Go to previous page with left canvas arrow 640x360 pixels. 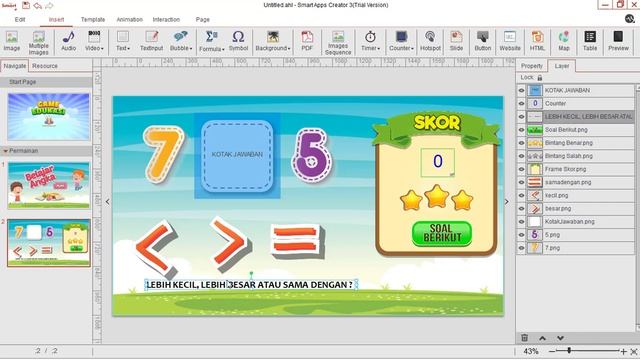pos(107,202)
